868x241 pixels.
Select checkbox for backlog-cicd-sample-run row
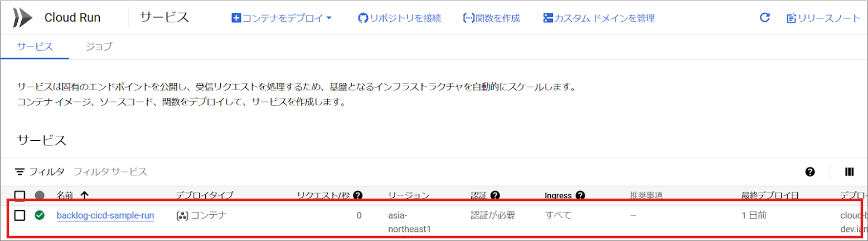point(20,215)
